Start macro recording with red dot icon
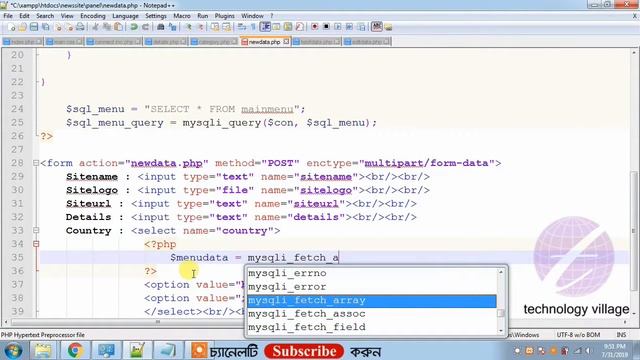Image resolution: width=640 pixels, height=360 pixels. (314, 27)
